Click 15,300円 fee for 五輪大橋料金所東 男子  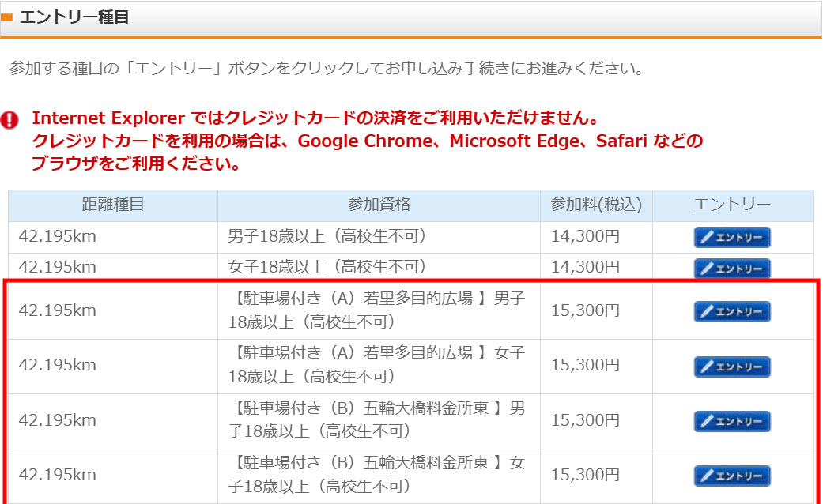click(585, 420)
